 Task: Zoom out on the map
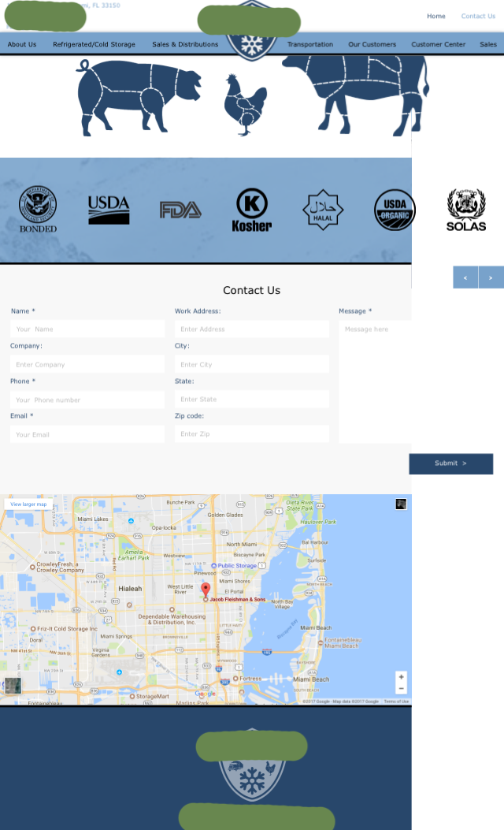click(x=401, y=689)
